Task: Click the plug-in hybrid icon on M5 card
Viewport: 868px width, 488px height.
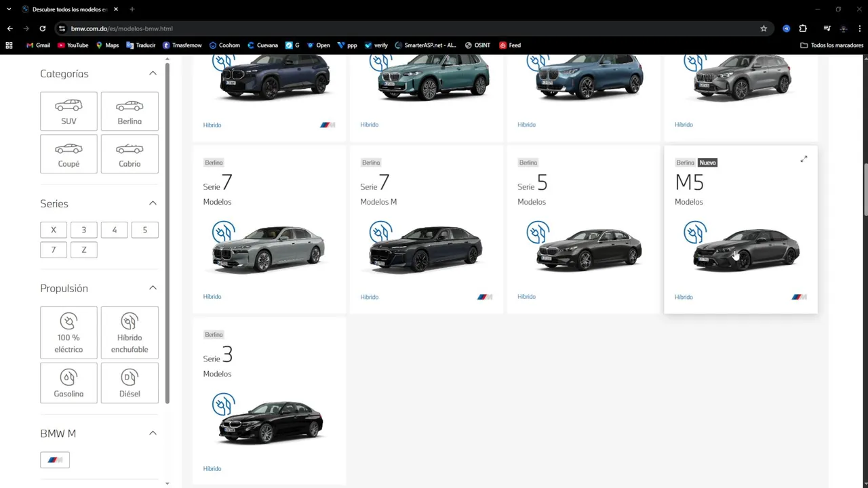Action: [695, 232]
